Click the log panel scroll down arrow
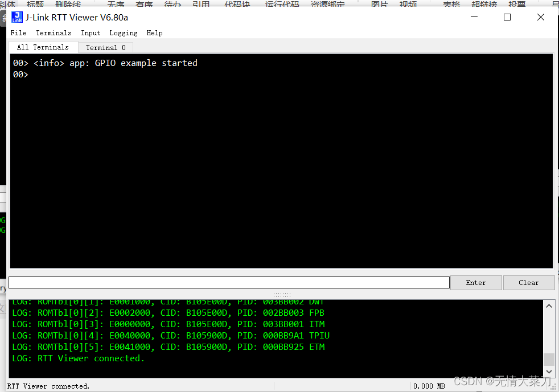559x392 pixels. (x=549, y=372)
